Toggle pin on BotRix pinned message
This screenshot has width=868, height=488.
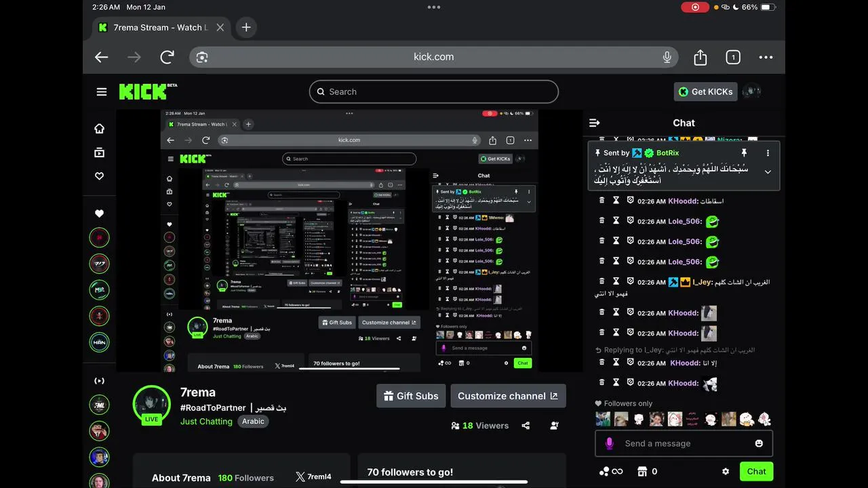[x=744, y=153]
